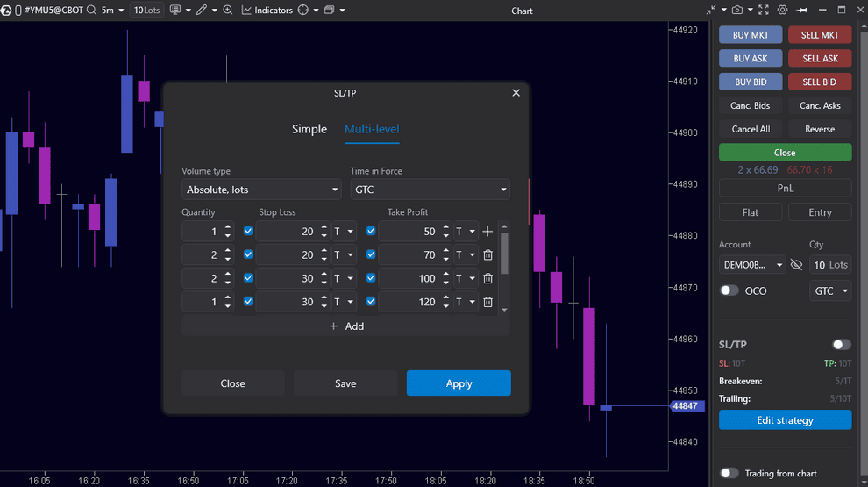Click the Add level button
The height and width of the screenshot is (487, 868).
click(x=346, y=326)
